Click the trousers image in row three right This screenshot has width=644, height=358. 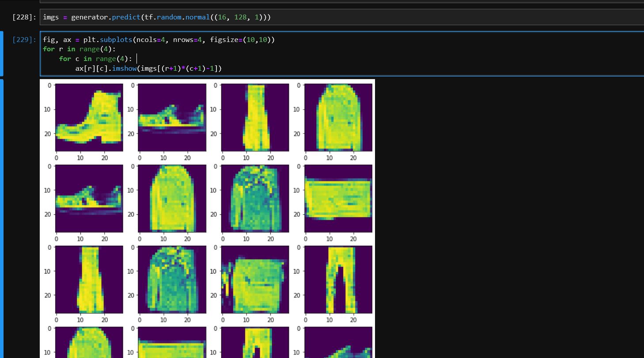point(337,278)
